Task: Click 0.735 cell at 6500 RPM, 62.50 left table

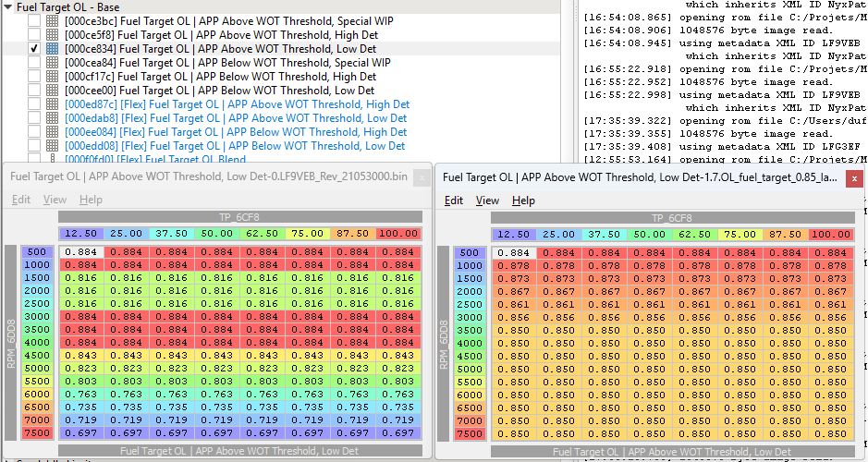Action: click(263, 407)
